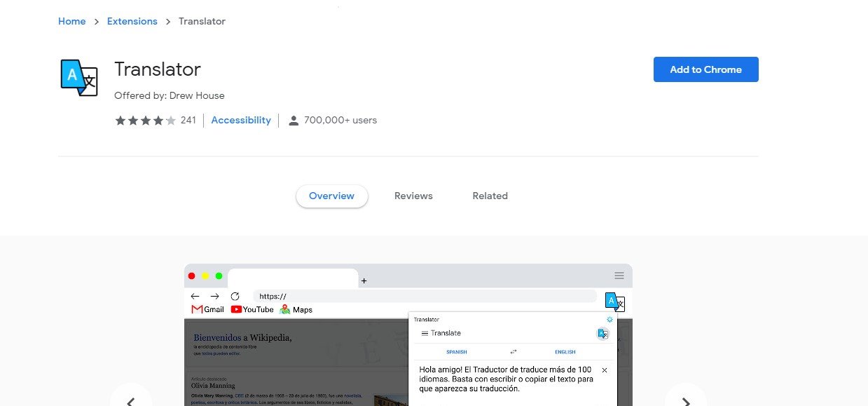Click the green window dot in preview
This screenshot has width=868, height=406.
coord(219,276)
